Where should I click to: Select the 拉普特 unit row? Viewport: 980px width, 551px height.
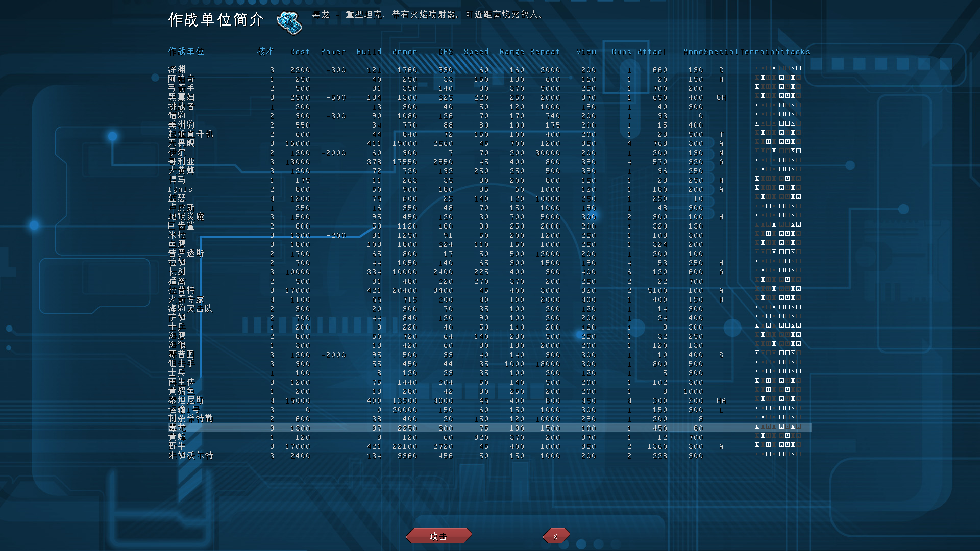coord(489,290)
